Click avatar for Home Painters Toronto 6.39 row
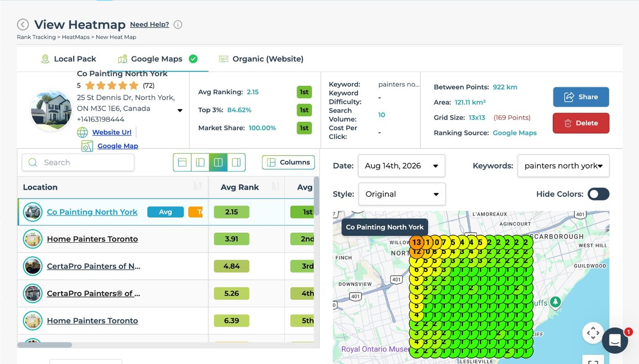Screen dimensions: 639x364 [33, 321]
